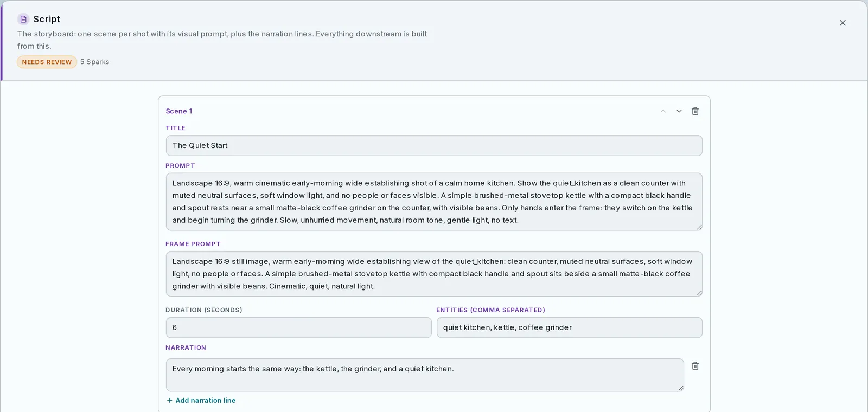Close the Script panel
This screenshot has height=412, width=868.
pyautogui.click(x=843, y=23)
